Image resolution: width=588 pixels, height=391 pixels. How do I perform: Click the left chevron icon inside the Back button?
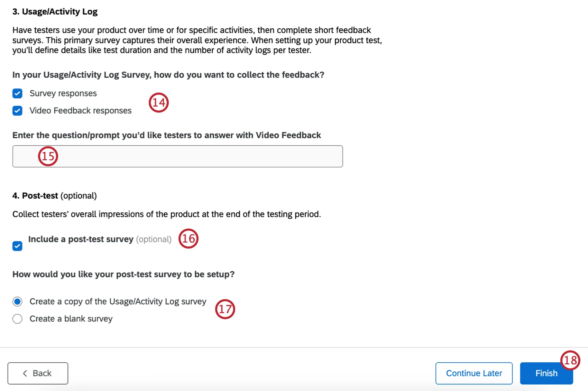click(x=25, y=373)
